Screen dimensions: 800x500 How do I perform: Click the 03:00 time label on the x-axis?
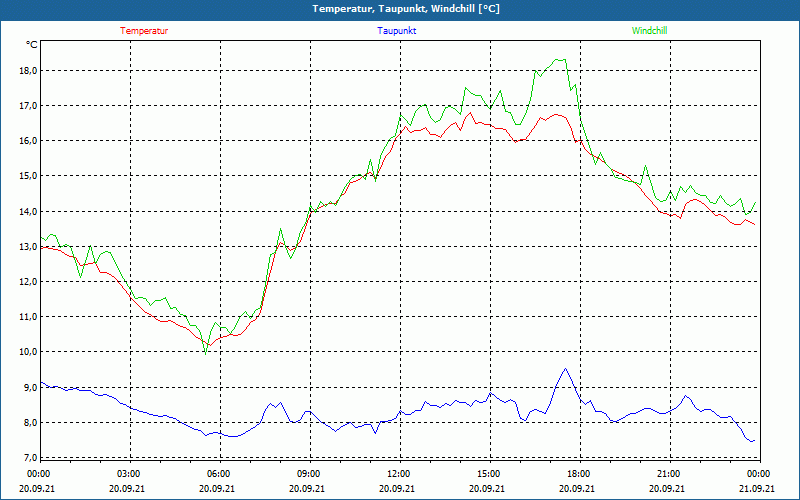(129, 474)
